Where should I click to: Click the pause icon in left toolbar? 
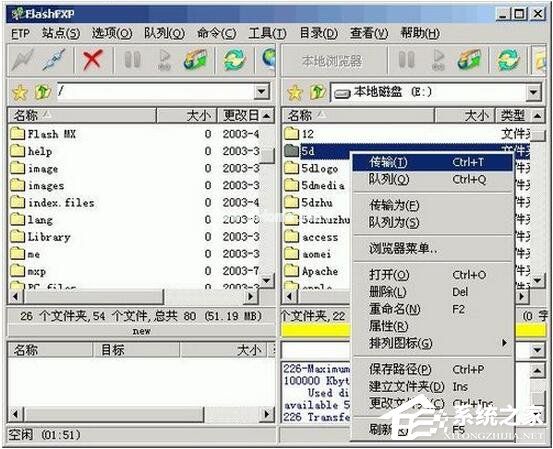point(133,60)
